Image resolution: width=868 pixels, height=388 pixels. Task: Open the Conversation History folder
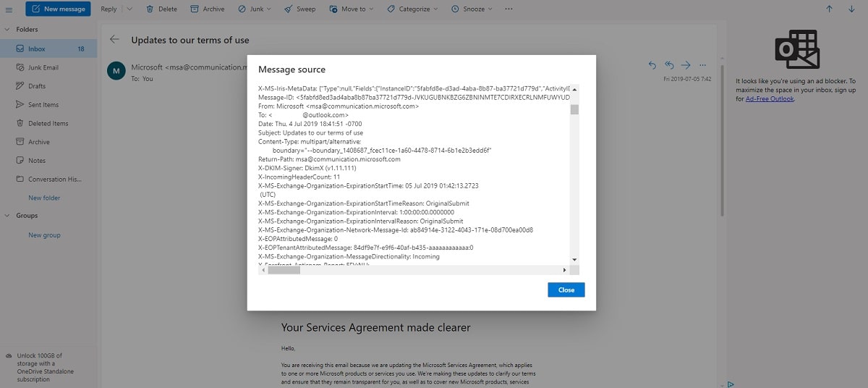48,179
